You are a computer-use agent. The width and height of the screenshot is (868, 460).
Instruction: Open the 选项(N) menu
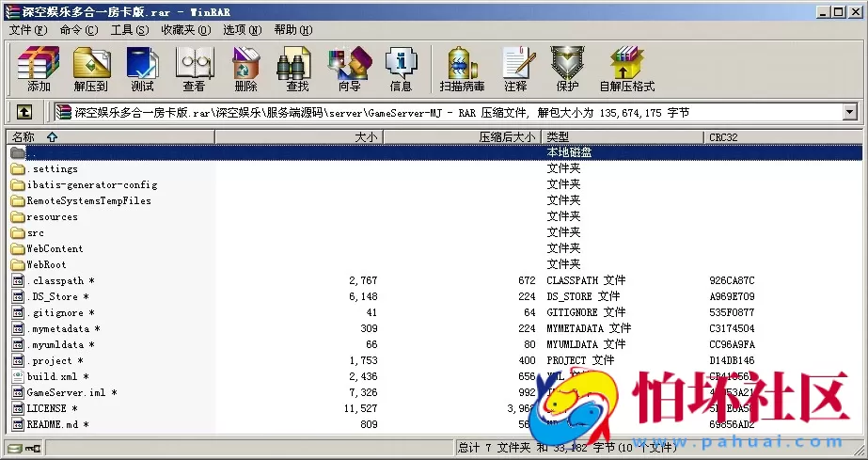(243, 30)
